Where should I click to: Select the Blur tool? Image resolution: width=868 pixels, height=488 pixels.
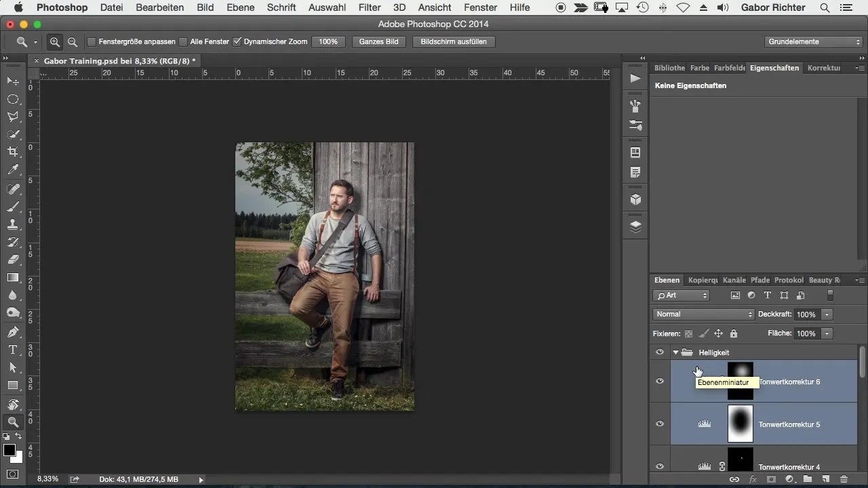[13, 295]
